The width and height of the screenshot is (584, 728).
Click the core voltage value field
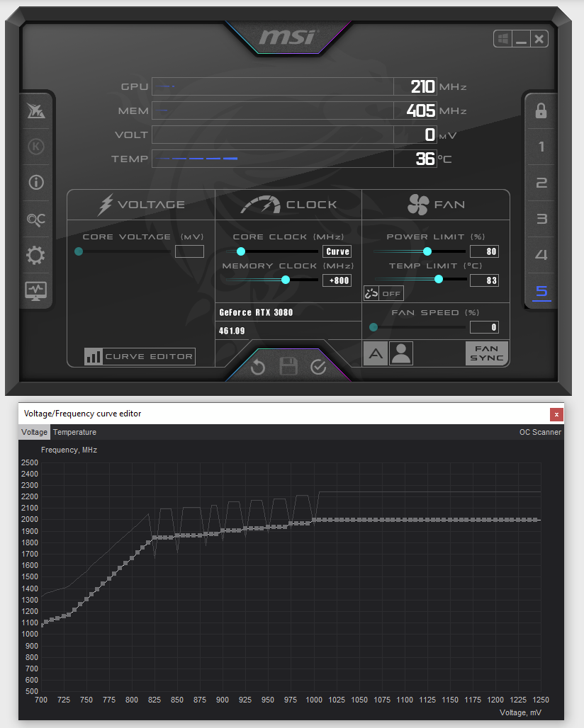pos(189,251)
